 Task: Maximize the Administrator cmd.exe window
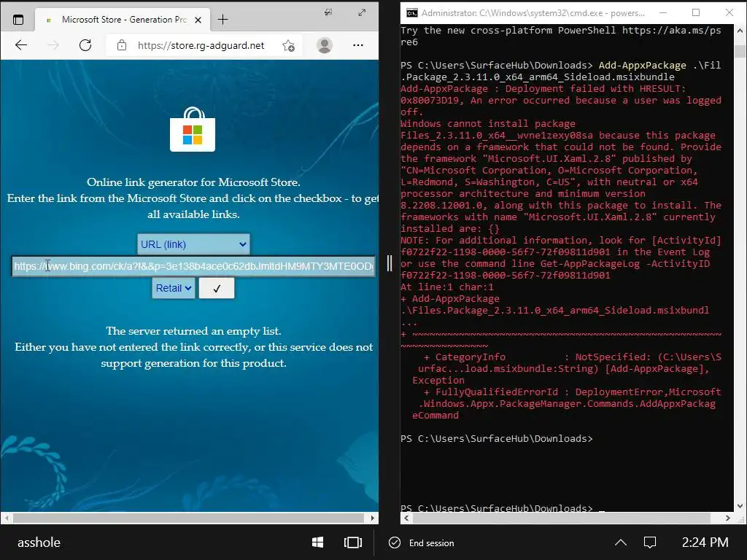(696, 13)
